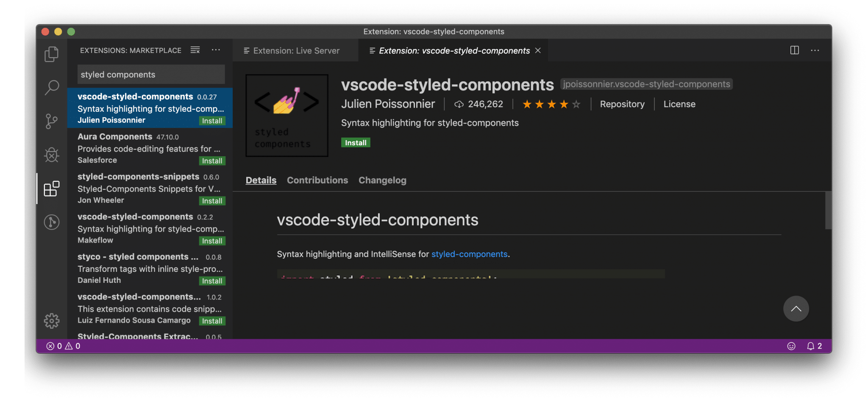The width and height of the screenshot is (868, 401).
Task: Open the Search view
Action: click(x=52, y=87)
